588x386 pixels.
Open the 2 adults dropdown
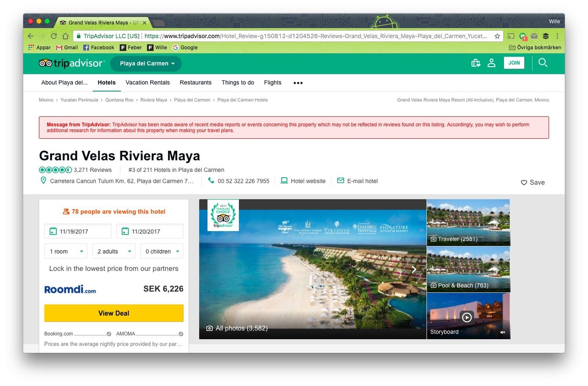(113, 251)
